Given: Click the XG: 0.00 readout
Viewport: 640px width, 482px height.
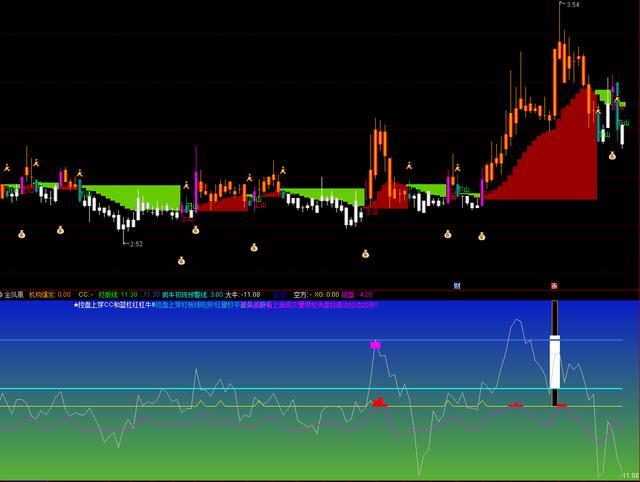Looking at the screenshot, I should (327, 294).
